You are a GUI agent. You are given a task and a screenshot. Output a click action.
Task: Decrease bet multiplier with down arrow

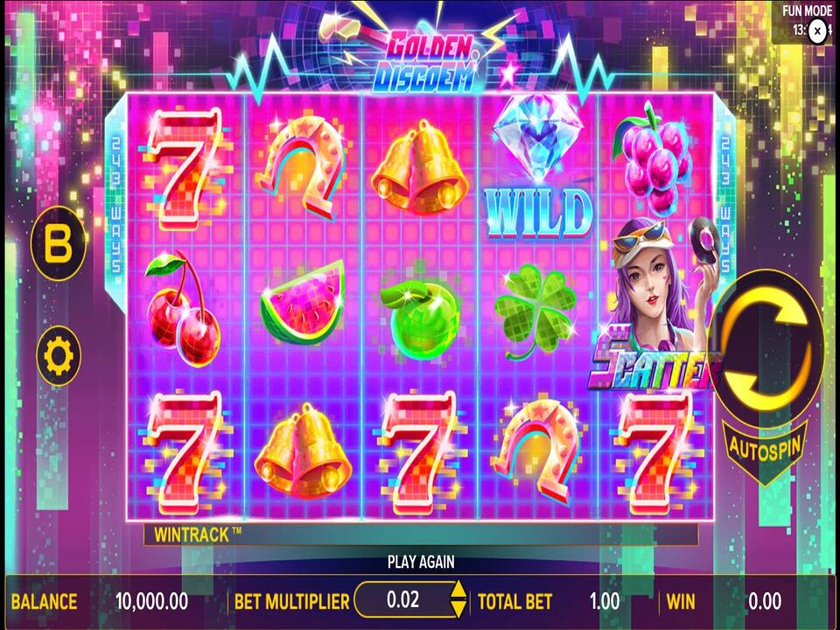[x=458, y=608]
